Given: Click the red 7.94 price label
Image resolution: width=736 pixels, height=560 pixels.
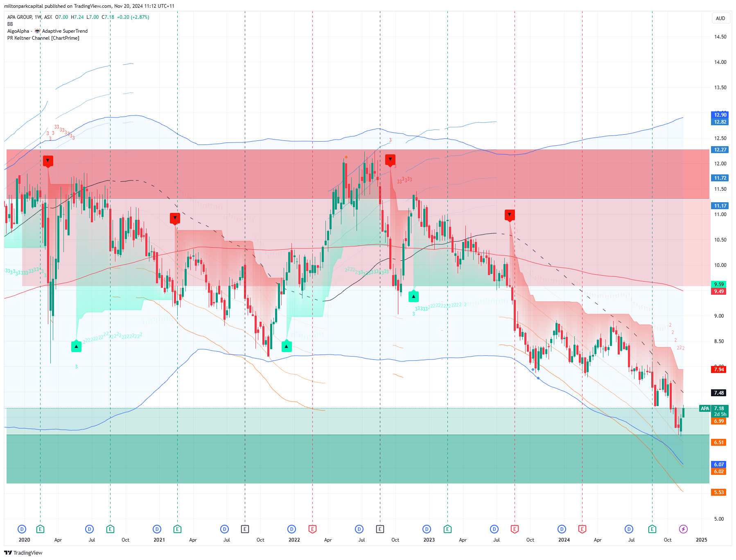Looking at the screenshot, I should [719, 370].
